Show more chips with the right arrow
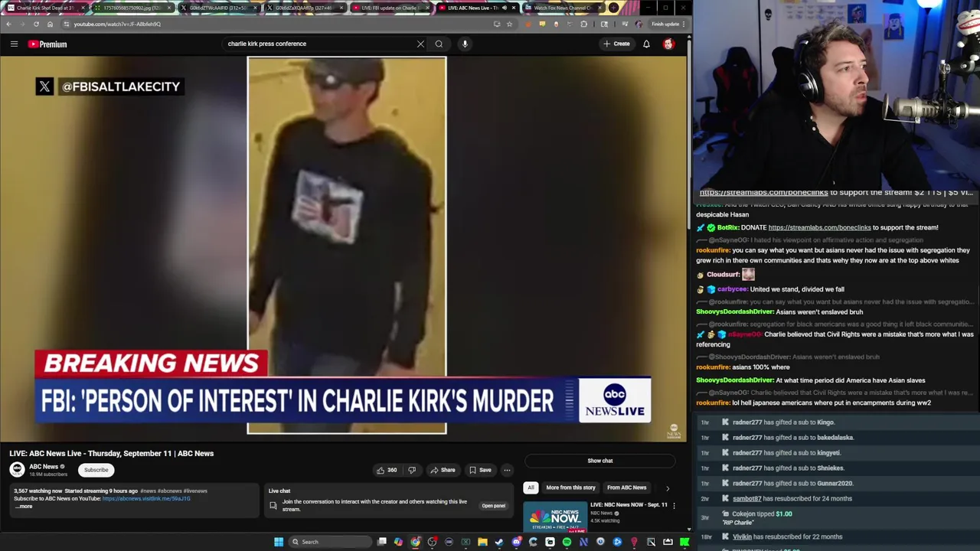Screen dimensions: 980x551 (667, 487)
